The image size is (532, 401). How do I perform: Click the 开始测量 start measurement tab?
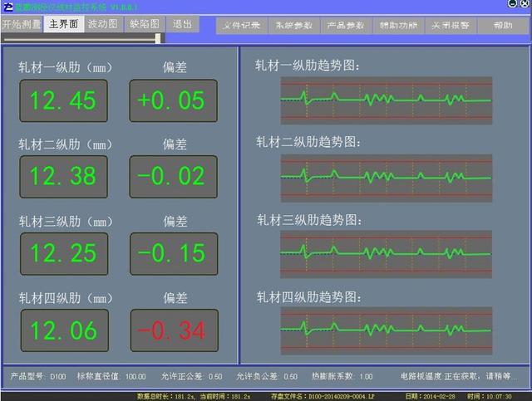(21, 24)
